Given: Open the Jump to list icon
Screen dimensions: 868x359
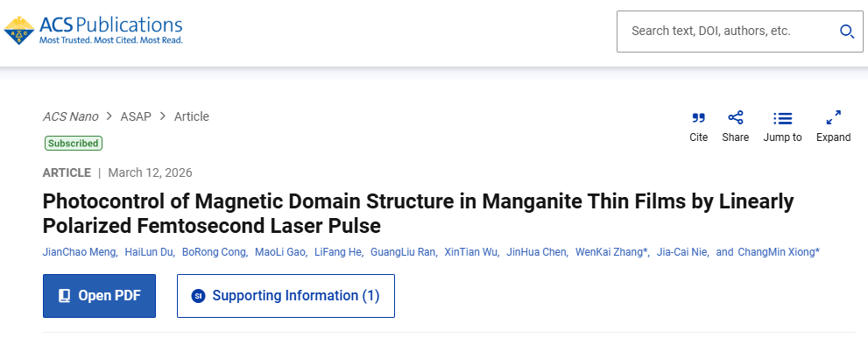Looking at the screenshot, I should [782, 118].
